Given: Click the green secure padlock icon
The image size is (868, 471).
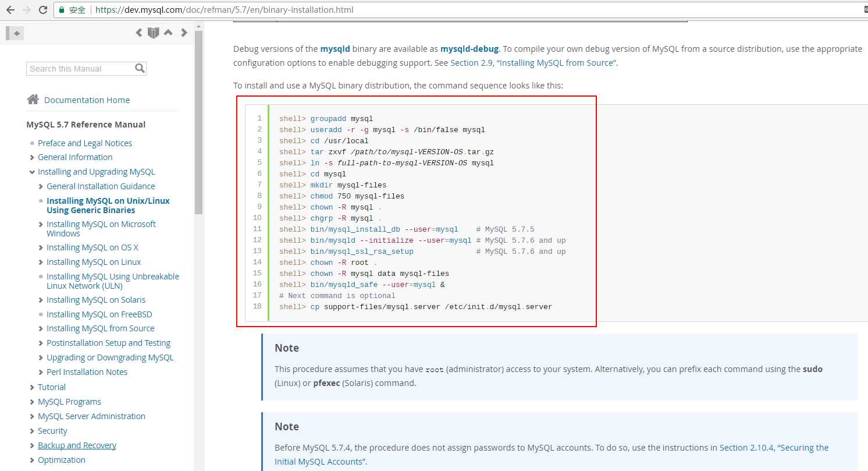Looking at the screenshot, I should [62, 10].
